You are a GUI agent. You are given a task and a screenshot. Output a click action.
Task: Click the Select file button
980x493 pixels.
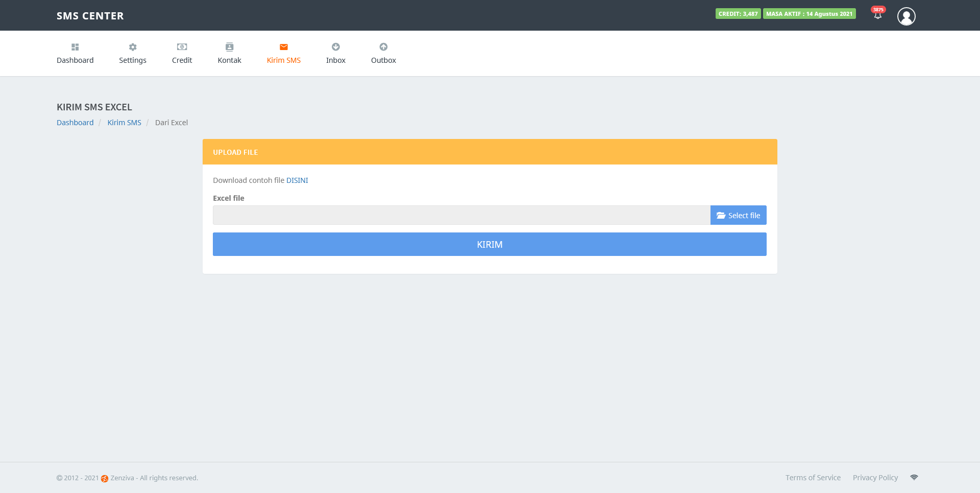(738, 215)
